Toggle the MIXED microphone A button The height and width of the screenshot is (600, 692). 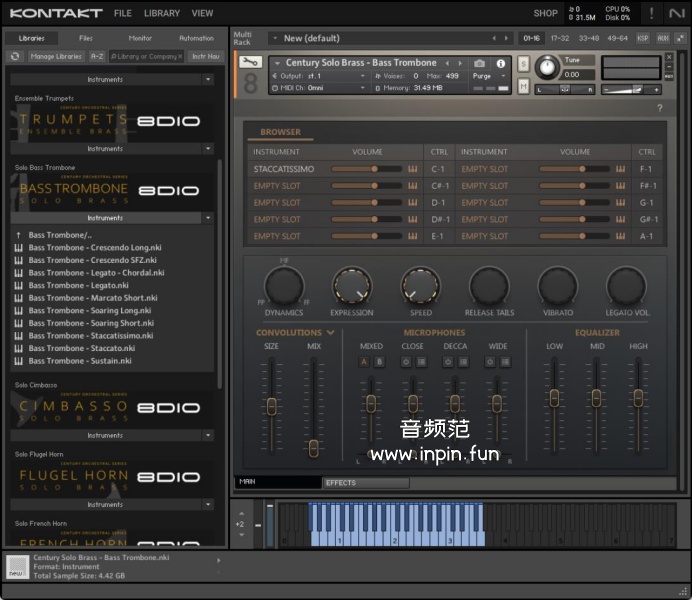tap(364, 362)
